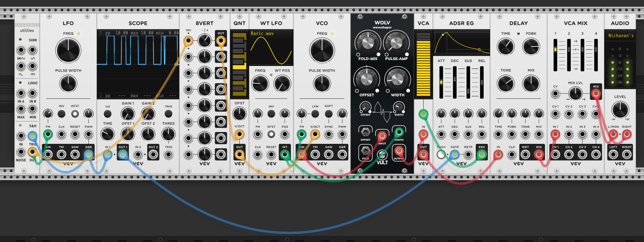Enable the VCO SOFT sync button
The width and height of the screenshot is (644, 242).
click(x=329, y=113)
